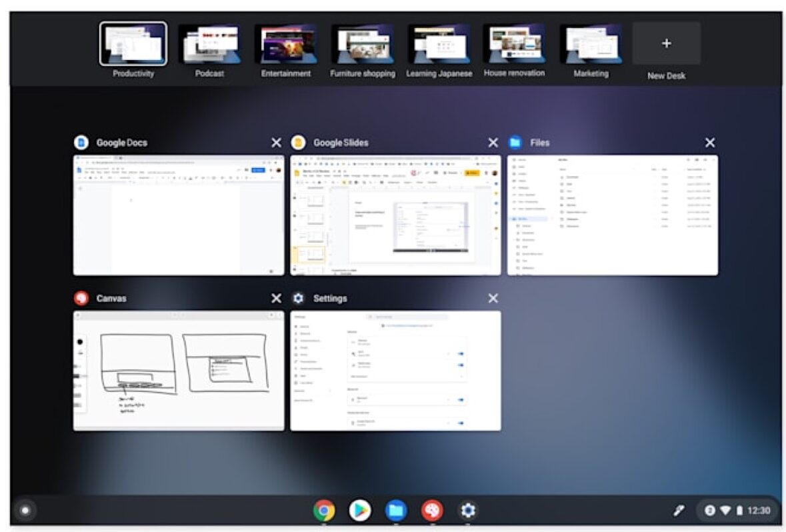Launch Chrome from the shelf
This screenshot has height=532, width=786.
point(324,511)
